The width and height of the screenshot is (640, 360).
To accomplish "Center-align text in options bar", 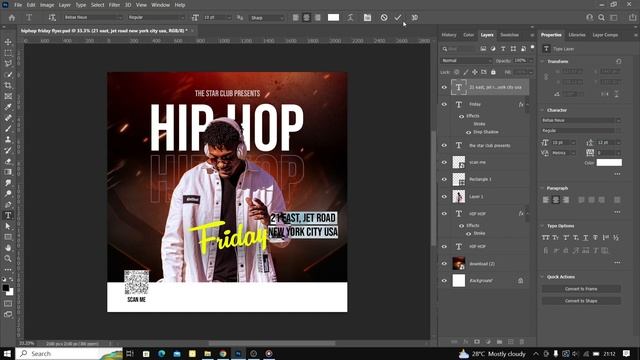I will coord(306,18).
